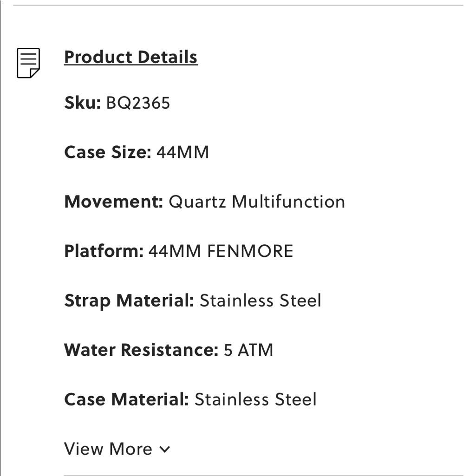The height and width of the screenshot is (476, 476).
Task: Click the divider line above Product Details
Action: [238, 5]
